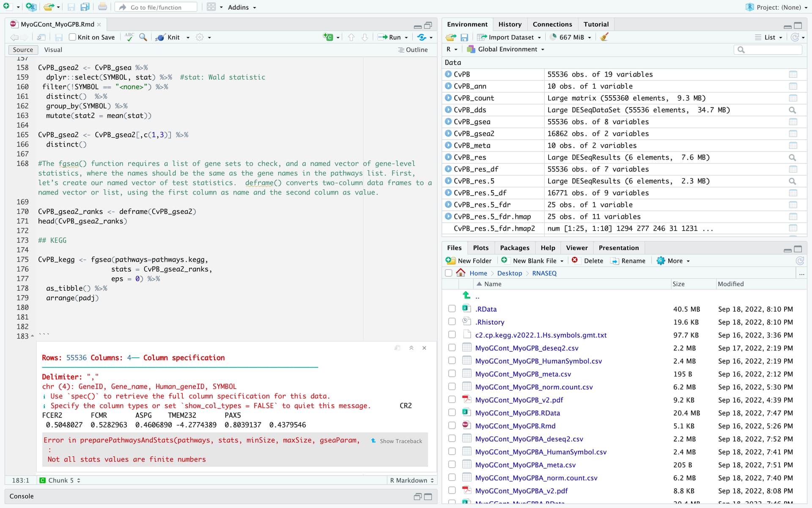812x508 pixels.
Task: Open Import Dataset dropdown
Action: click(509, 37)
